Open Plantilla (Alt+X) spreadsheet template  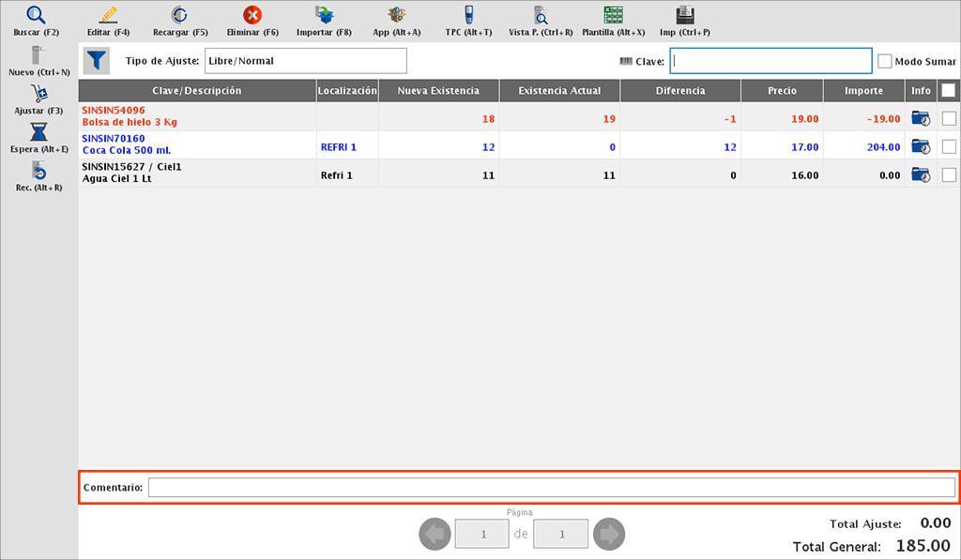pos(613,16)
